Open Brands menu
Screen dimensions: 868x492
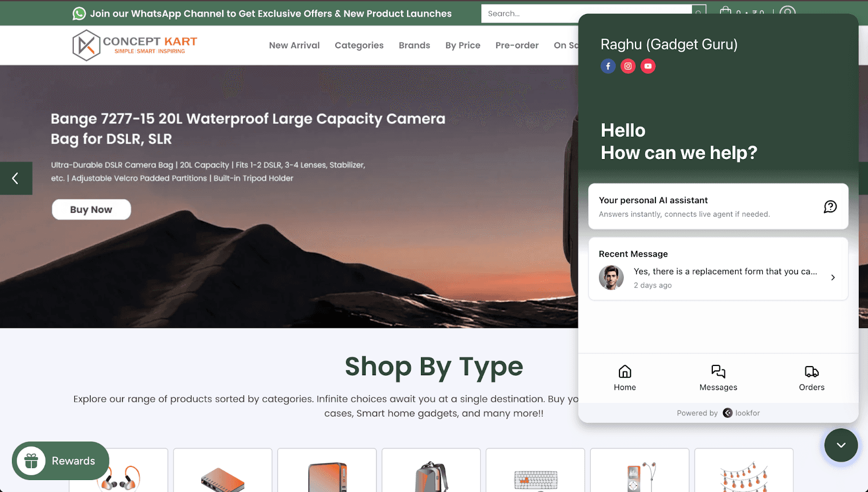414,46
